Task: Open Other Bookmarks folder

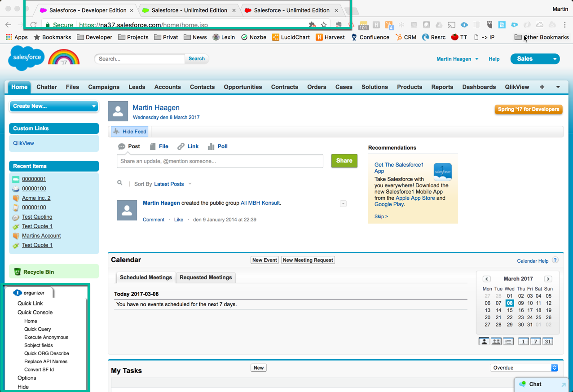Action: pyautogui.click(x=542, y=37)
